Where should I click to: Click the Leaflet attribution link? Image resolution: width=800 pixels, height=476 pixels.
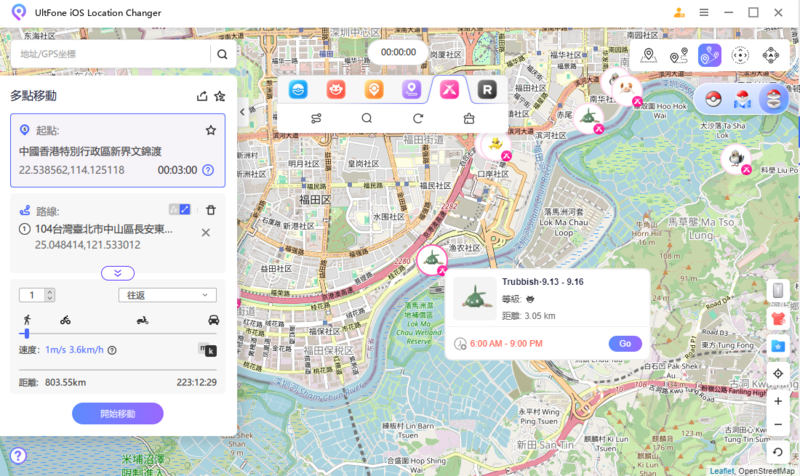(722, 471)
